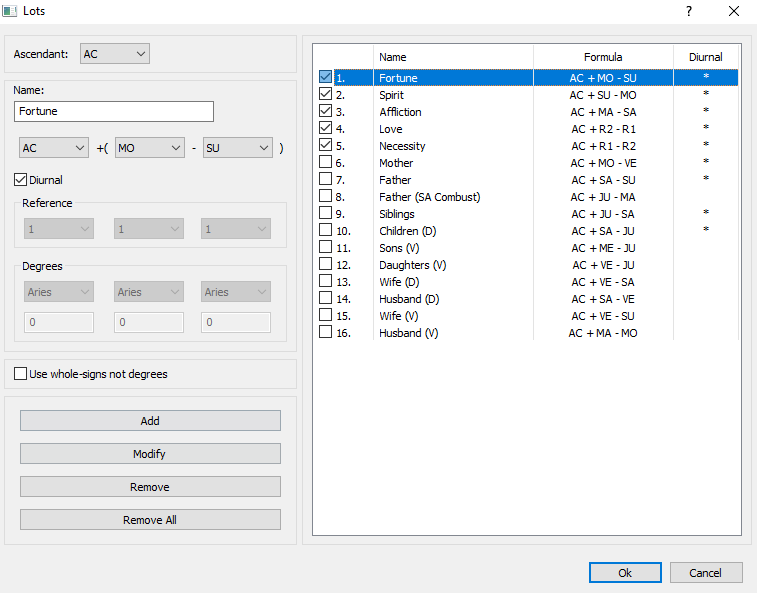The image size is (757, 593).
Task: Confirm with the Ok button
Action: 625,573
